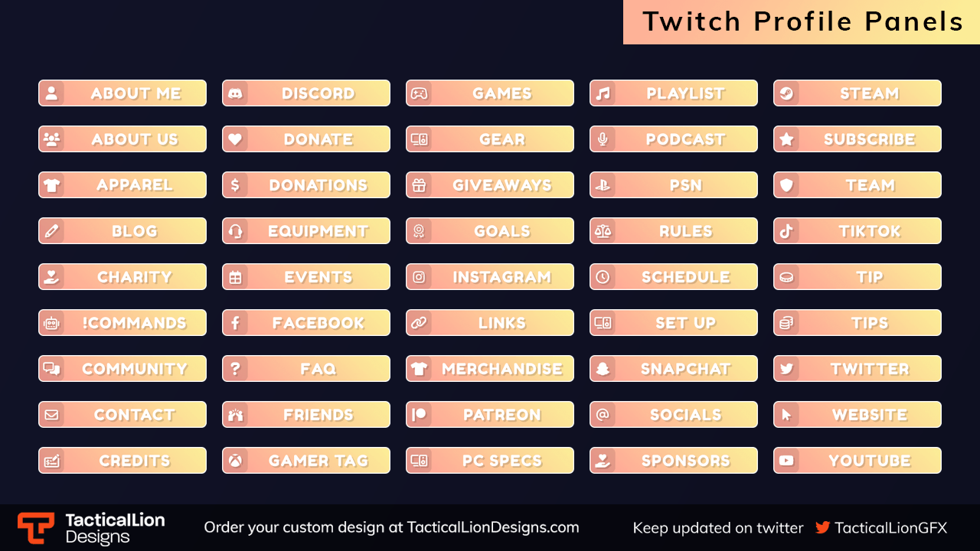Open the FAQ panel button
980x551 pixels.
(x=306, y=369)
